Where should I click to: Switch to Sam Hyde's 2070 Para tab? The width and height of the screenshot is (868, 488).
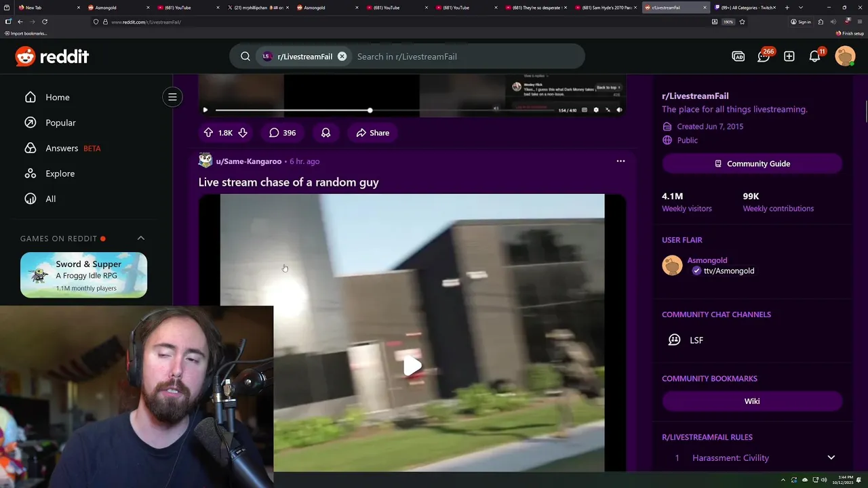[x=606, y=7]
